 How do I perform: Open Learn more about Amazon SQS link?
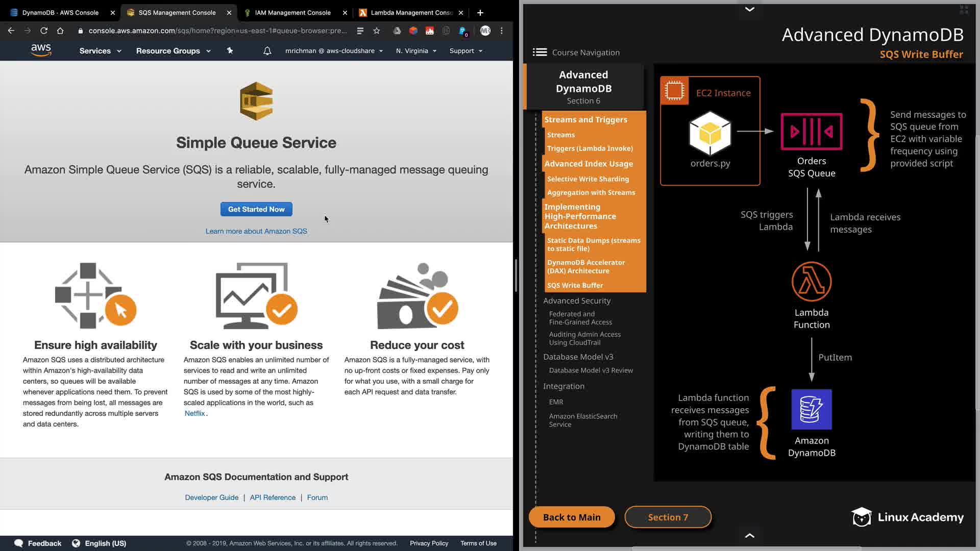pyautogui.click(x=256, y=231)
